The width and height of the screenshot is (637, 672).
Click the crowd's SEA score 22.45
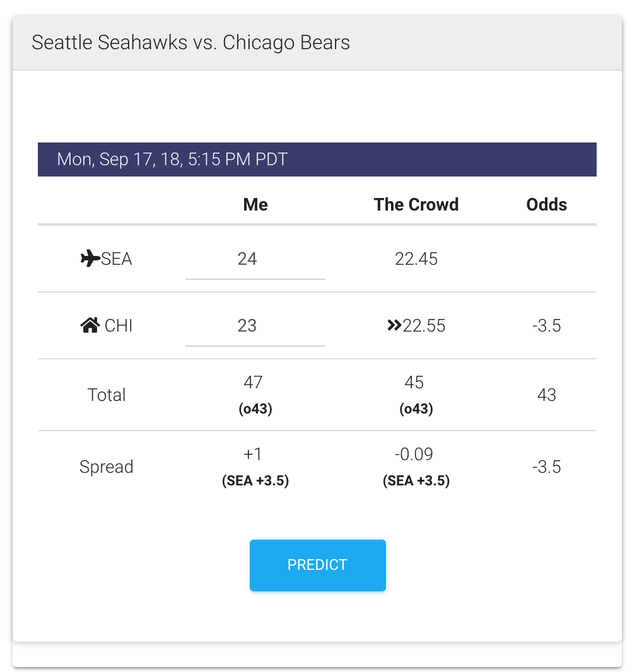click(x=416, y=259)
